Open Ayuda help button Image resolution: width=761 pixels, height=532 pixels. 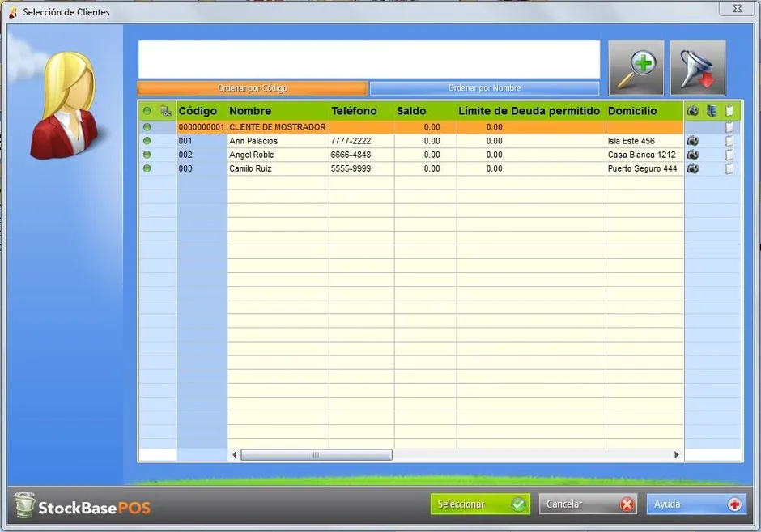point(696,504)
